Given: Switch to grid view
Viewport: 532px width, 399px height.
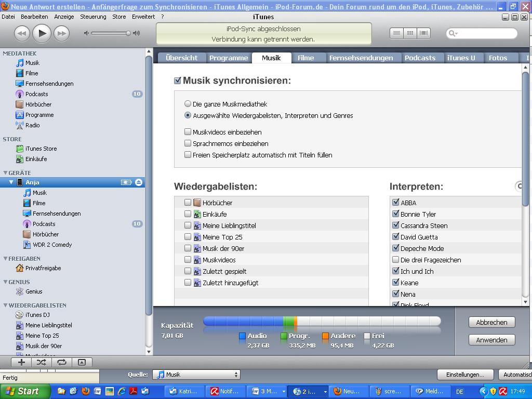Looking at the screenshot, I should (410, 33).
